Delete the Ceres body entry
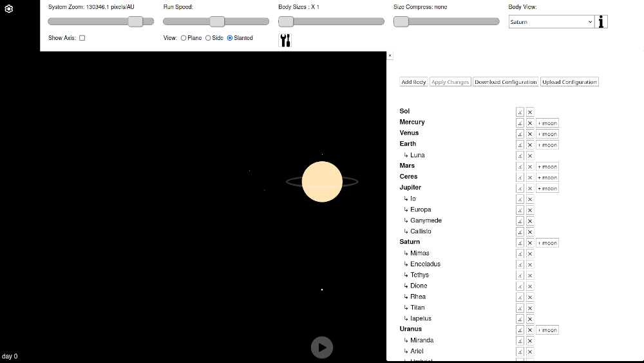 pos(530,177)
